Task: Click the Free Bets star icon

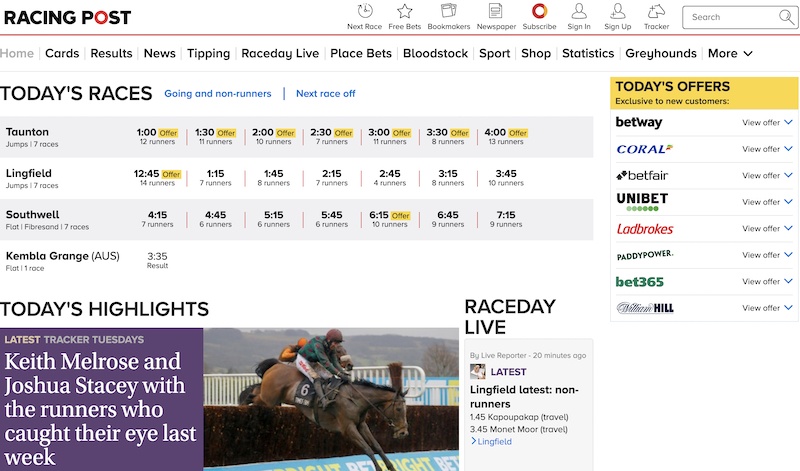Action: click(x=405, y=11)
